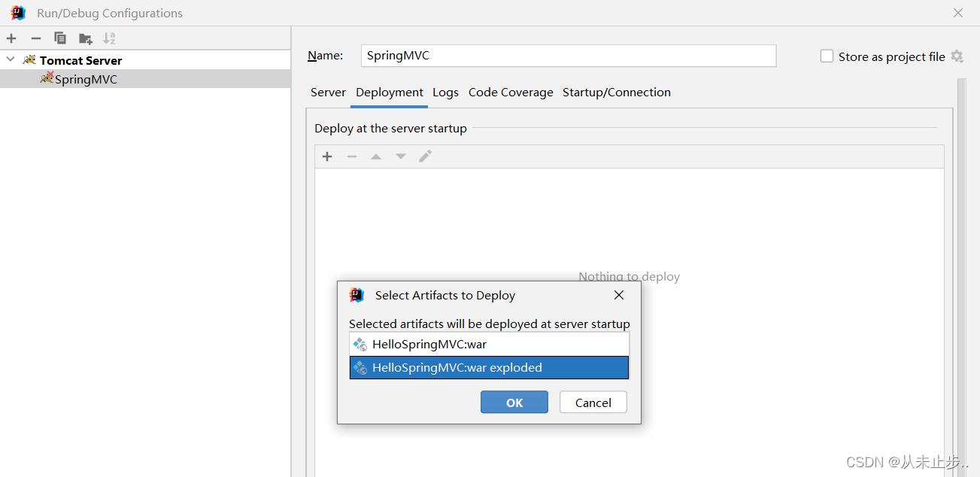980x477 pixels.
Task: Open the Startup/Connection tab
Action: [x=617, y=93]
